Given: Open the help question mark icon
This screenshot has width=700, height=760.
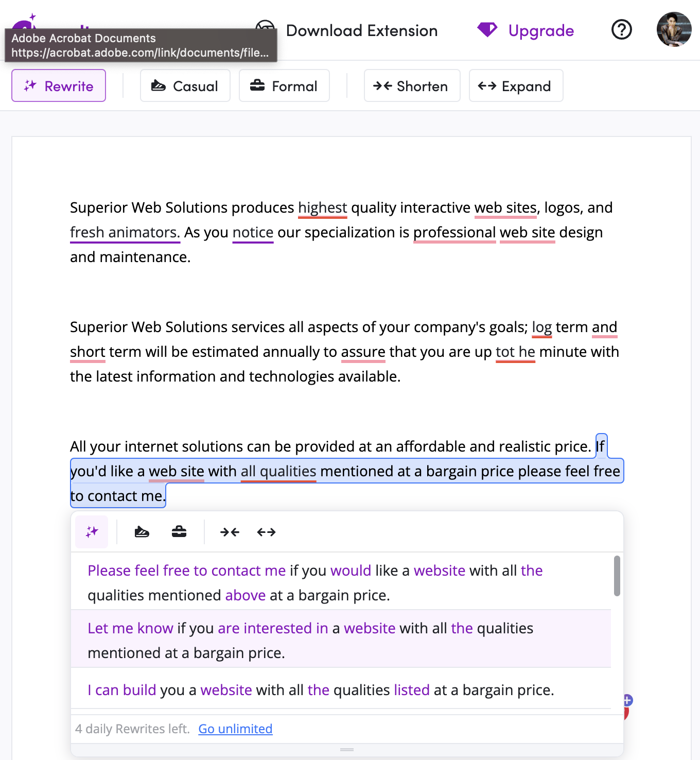Looking at the screenshot, I should tap(622, 29).
